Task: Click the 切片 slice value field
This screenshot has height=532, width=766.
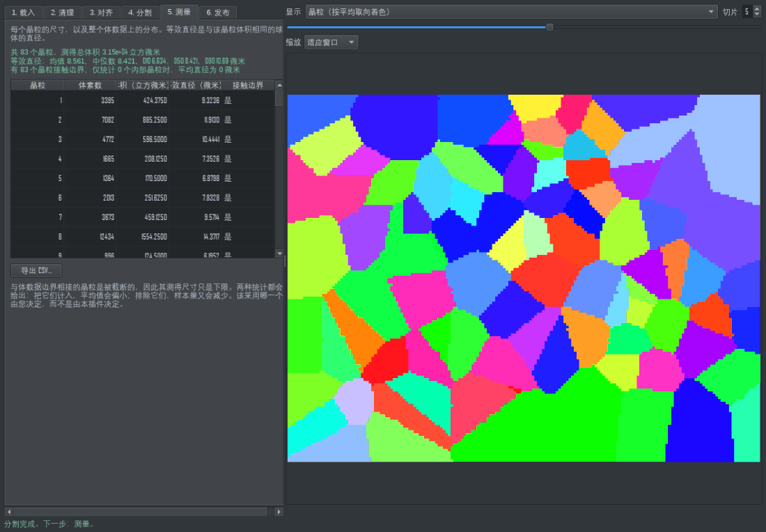Action: [x=747, y=12]
